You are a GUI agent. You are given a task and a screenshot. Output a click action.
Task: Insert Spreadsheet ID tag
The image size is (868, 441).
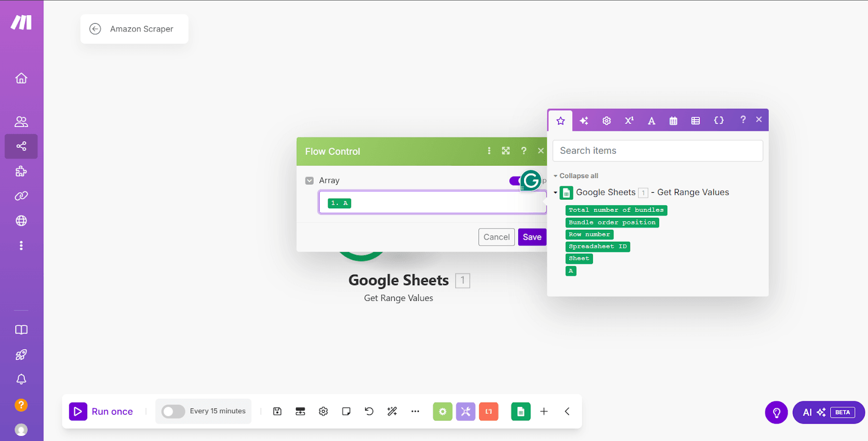pos(598,247)
